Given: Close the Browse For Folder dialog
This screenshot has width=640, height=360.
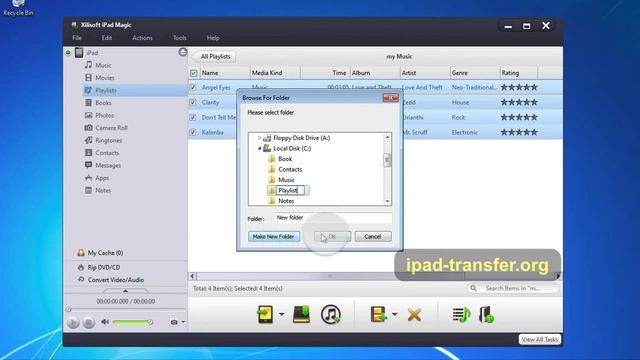Looking at the screenshot, I should click(391, 98).
